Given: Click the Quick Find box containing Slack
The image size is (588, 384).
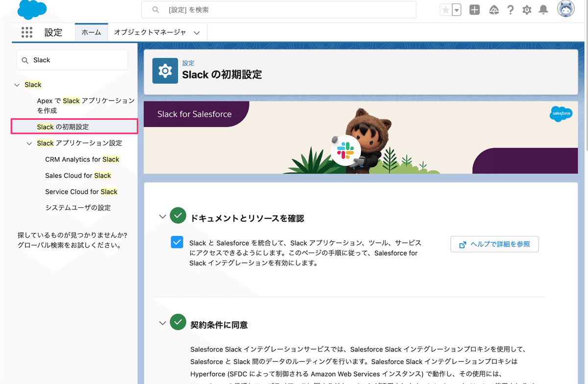Looking at the screenshot, I should [73, 60].
